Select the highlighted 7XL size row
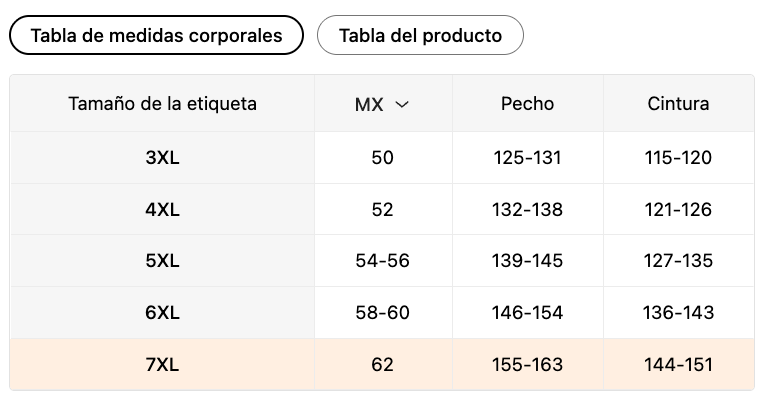 (382, 364)
